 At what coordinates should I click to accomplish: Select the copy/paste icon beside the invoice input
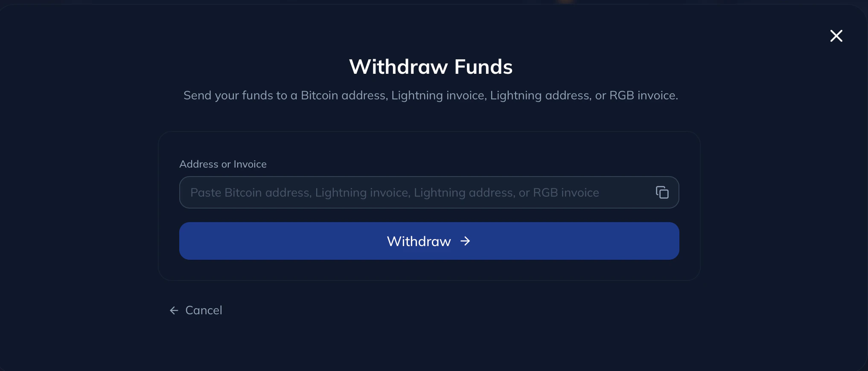(x=661, y=192)
